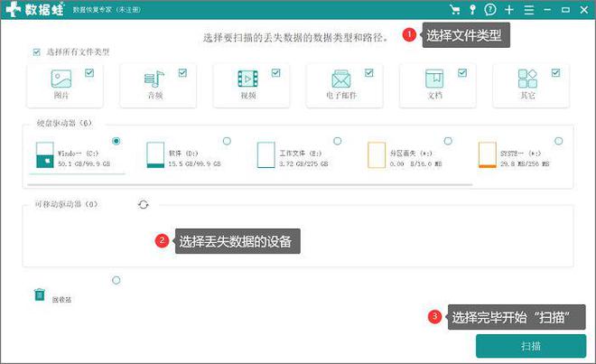Toggle the 选择所有文件类型 checkbox

click(36, 52)
